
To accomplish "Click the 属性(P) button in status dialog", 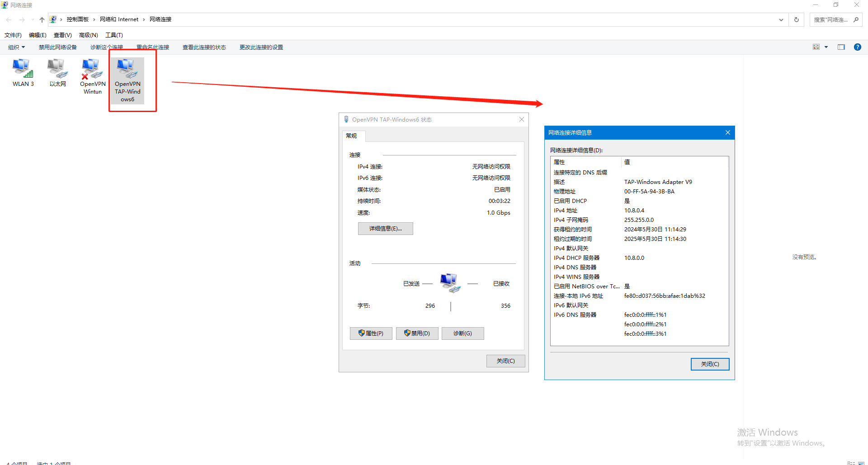I will click(371, 333).
